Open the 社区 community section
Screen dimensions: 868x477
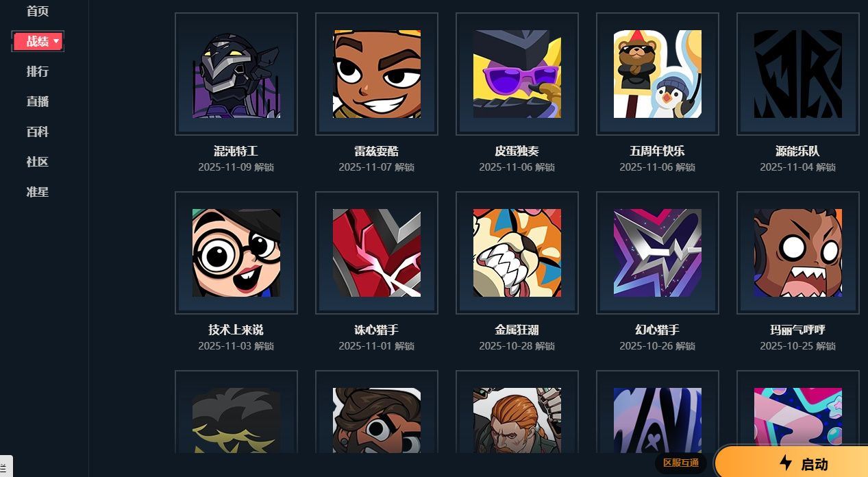(x=38, y=162)
